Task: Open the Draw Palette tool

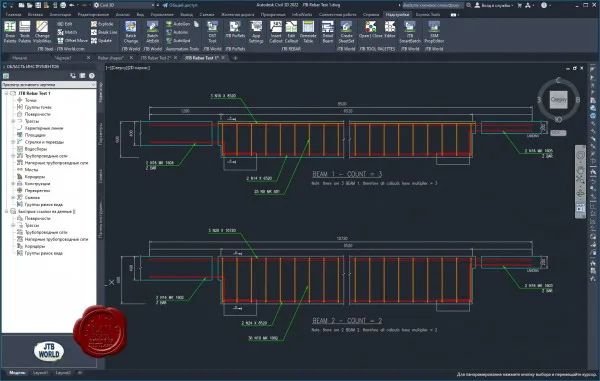Action: pyautogui.click(x=10, y=32)
